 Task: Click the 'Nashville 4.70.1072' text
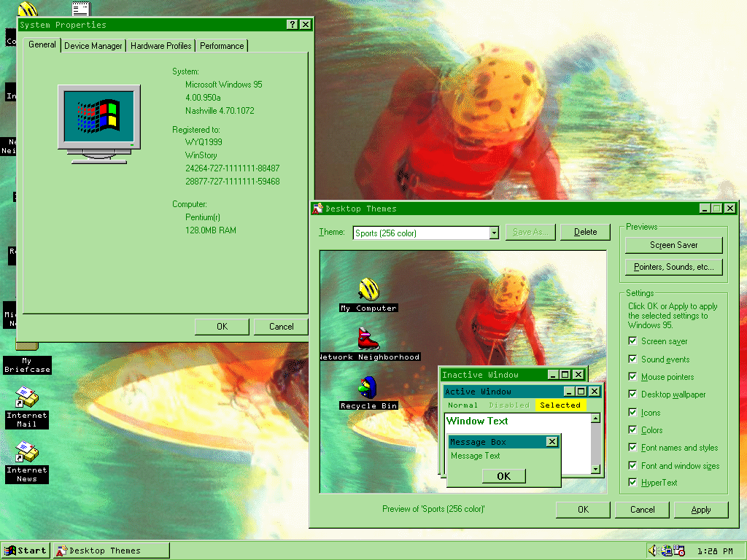coord(220,111)
